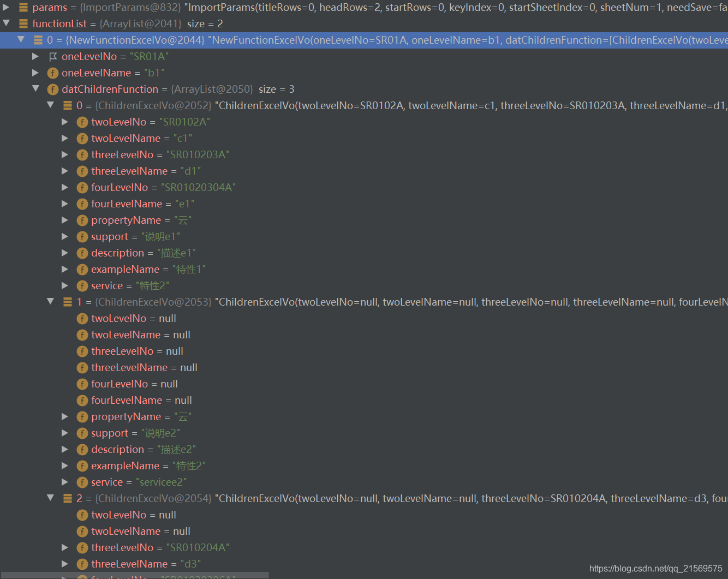Expand threeLevelNo "SR010204A" field

(x=65, y=547)
